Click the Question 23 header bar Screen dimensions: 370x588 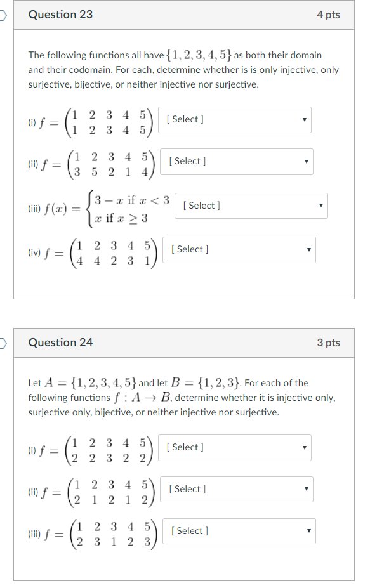[185, 14]
